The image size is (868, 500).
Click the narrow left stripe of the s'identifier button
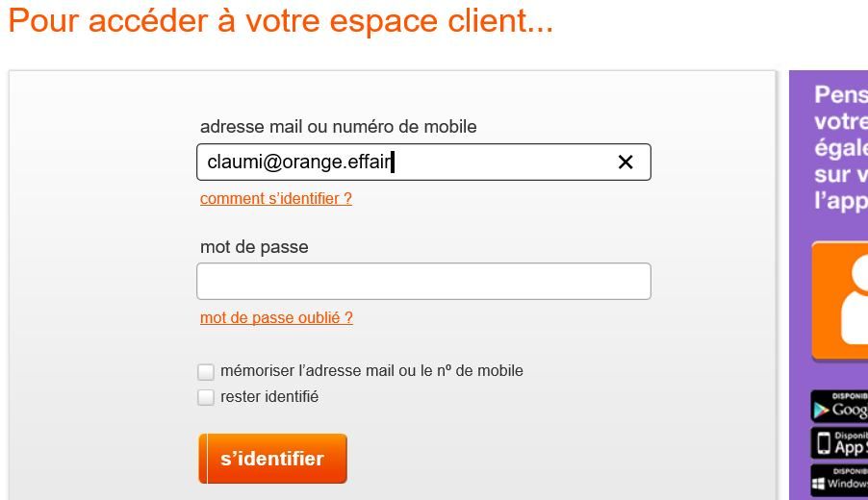203,459
